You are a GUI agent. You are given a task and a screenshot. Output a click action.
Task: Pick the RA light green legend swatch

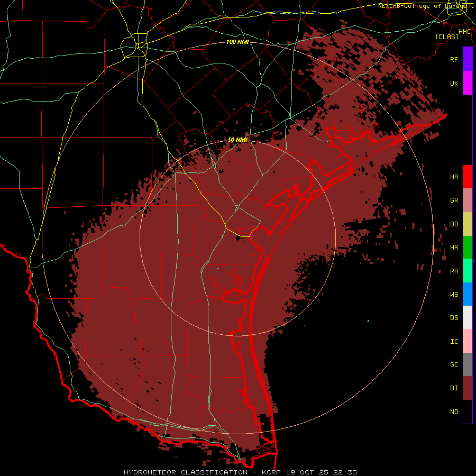pos(467,271)
